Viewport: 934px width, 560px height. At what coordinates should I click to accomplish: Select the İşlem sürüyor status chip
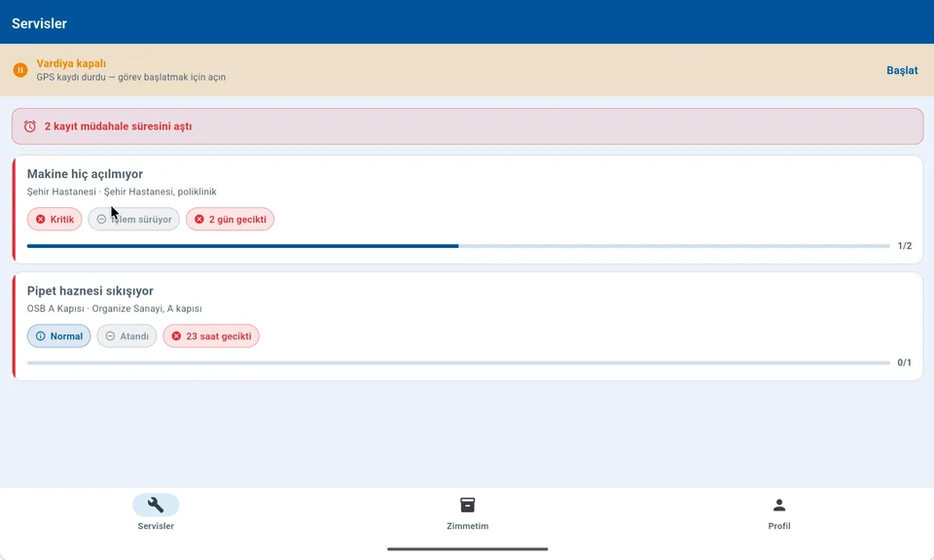click(133, 219)
